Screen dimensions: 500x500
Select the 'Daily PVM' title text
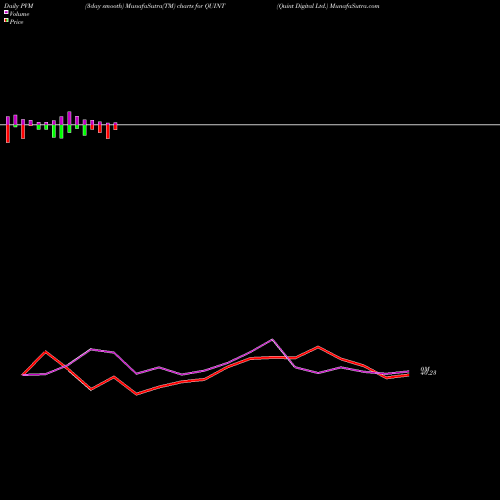pyautogui.click(x=19, y=6)
